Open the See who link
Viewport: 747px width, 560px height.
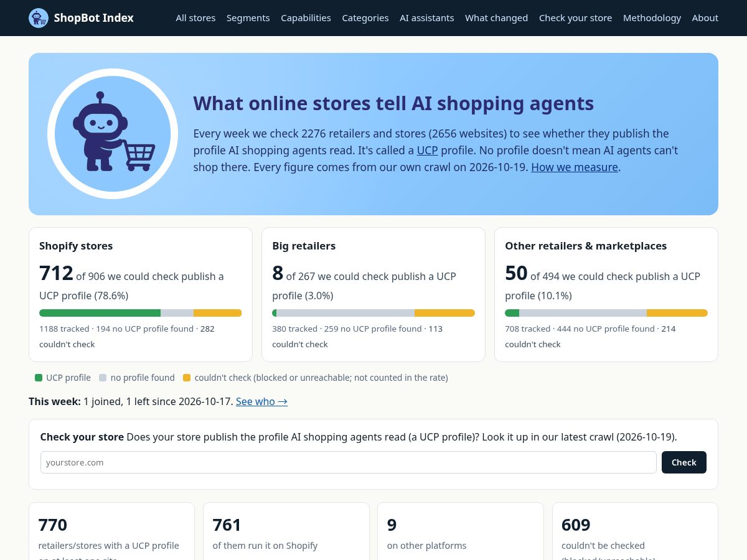click(x=261, y=401)
